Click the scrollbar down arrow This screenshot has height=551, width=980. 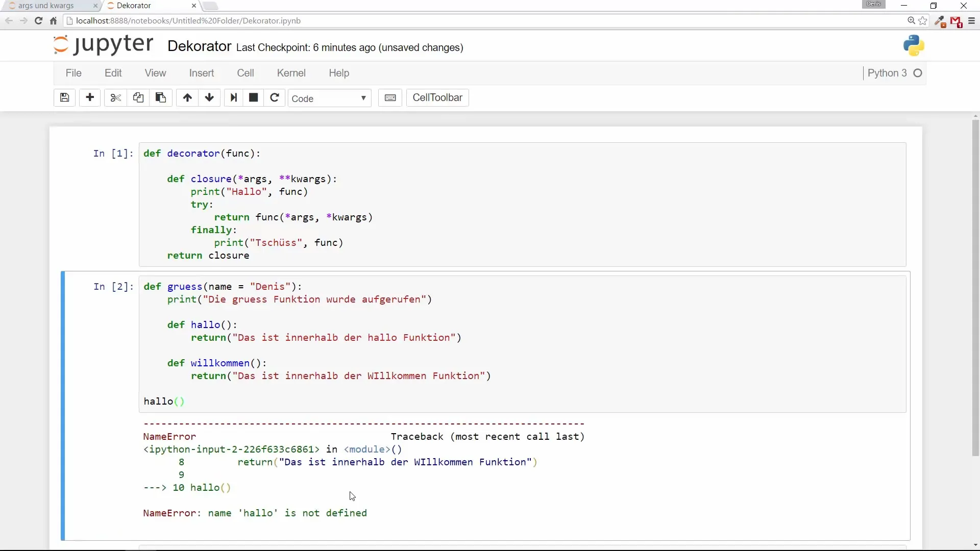(x=975, y=545)
